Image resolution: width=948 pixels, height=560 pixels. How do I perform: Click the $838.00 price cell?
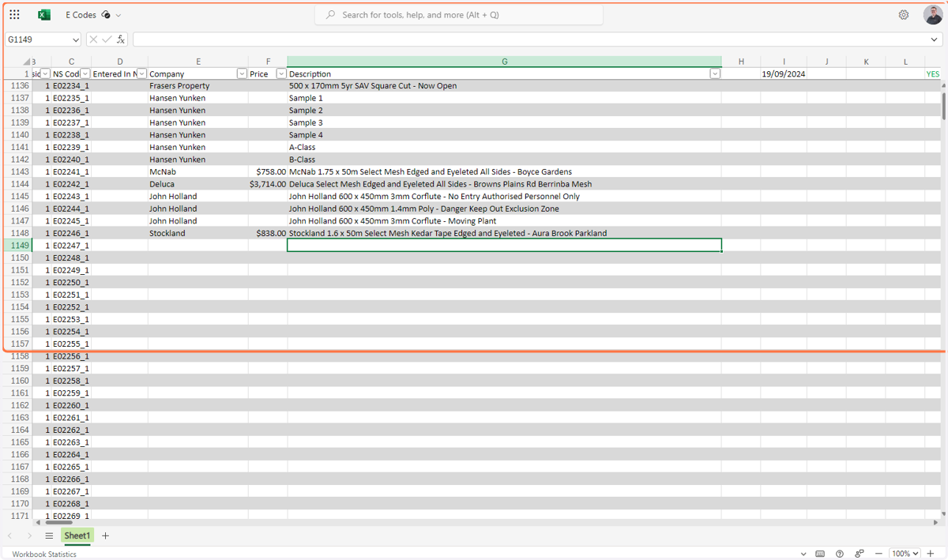[x=268, y=233]
